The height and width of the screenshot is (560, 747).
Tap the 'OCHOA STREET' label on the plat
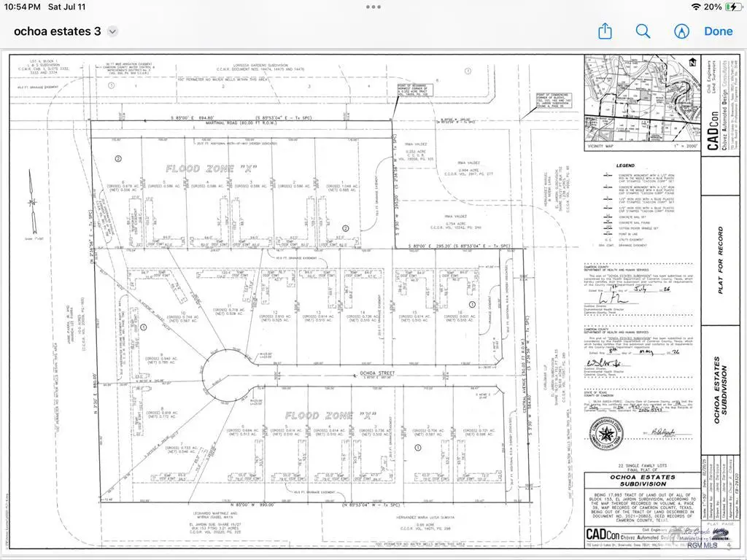pos(377,373)
